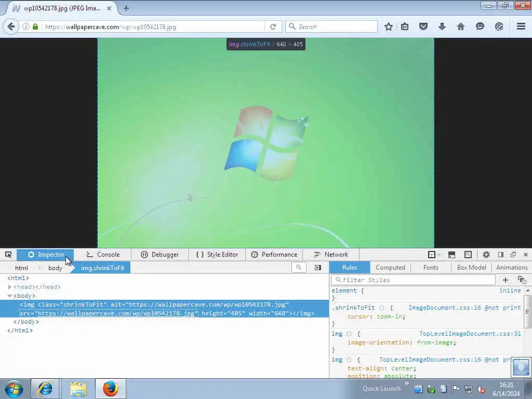532x399 pixels.
Task: Open the chat smiley toolbar icon
Action: coord(480,26)
